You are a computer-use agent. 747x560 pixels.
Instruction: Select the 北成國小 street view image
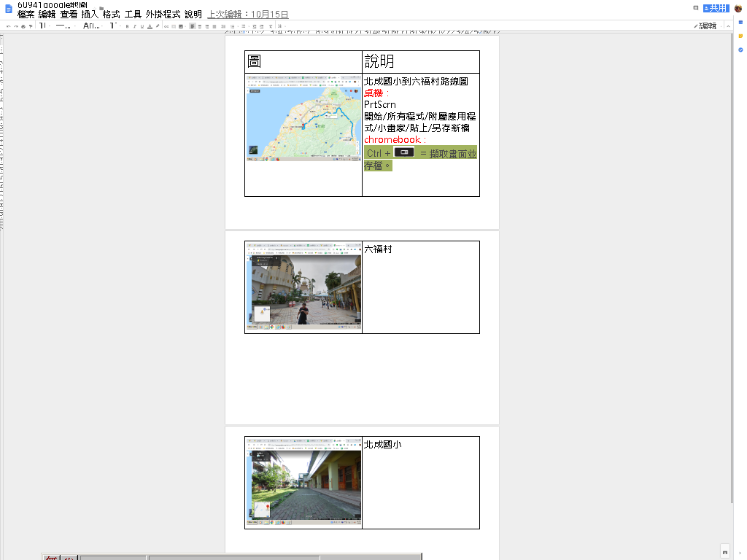303,481
